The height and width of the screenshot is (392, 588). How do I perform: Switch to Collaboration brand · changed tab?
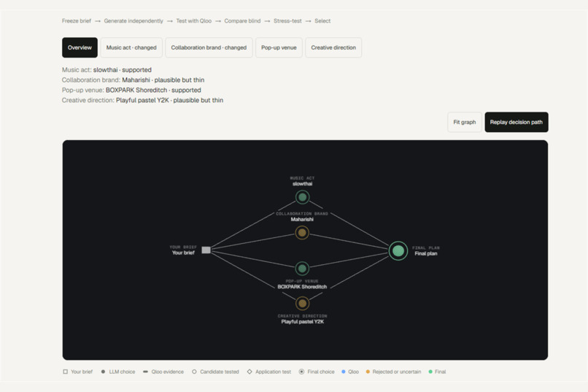(x=209, y=47)
